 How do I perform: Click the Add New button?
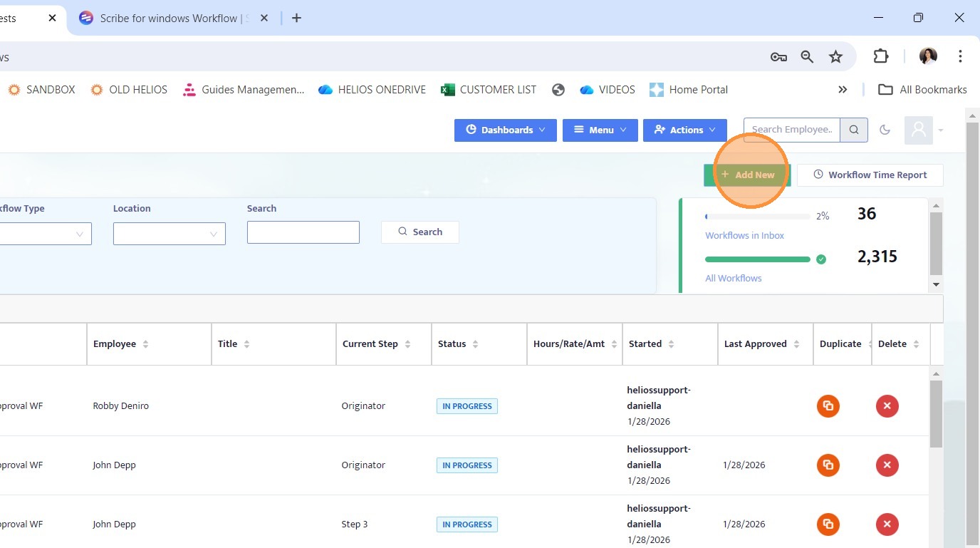point(747,175)
